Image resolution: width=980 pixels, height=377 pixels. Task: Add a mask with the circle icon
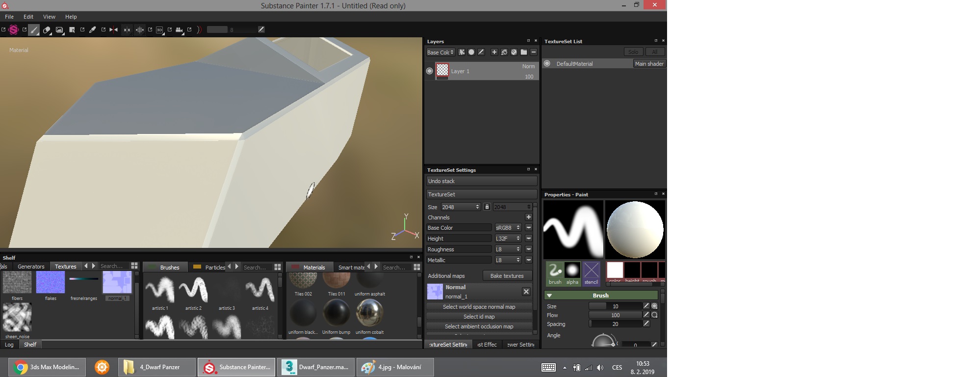point(471,52)
